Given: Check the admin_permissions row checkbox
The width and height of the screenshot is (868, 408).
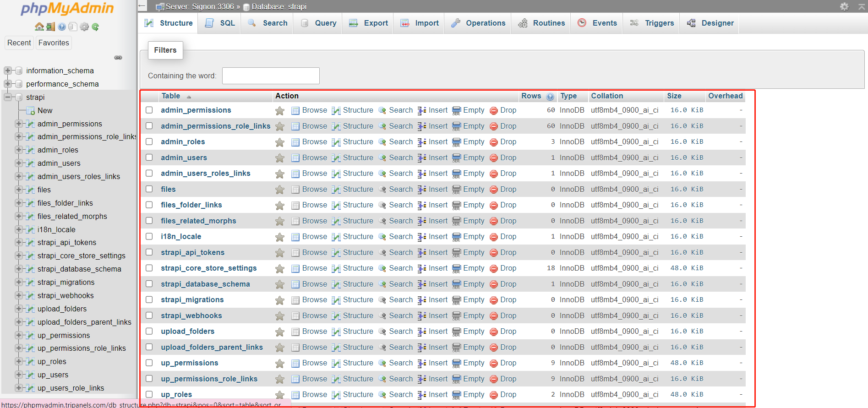Looking at the screenshot, I should pyautogui.click(x=149, y=110).
